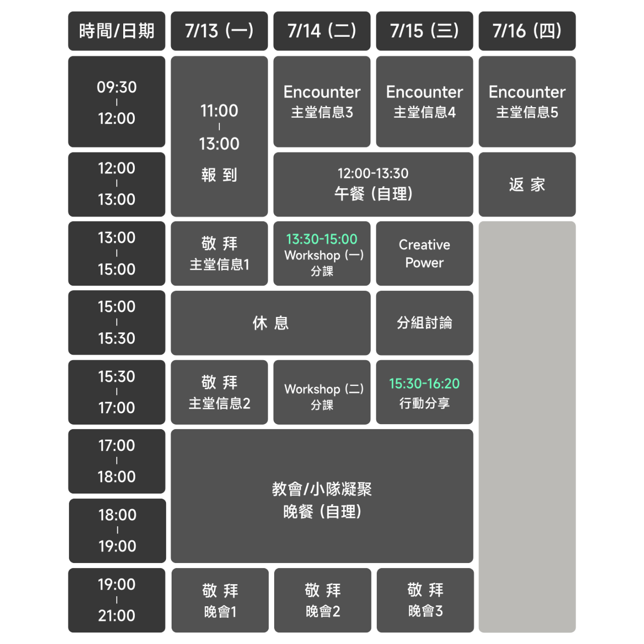
Task: Click the 18:00–19:00 time slot
Action: [117, 531]
